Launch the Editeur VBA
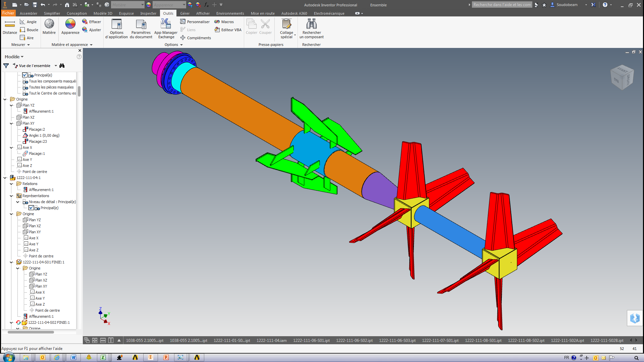The image size is (644, 362). (x=228, y=30)
